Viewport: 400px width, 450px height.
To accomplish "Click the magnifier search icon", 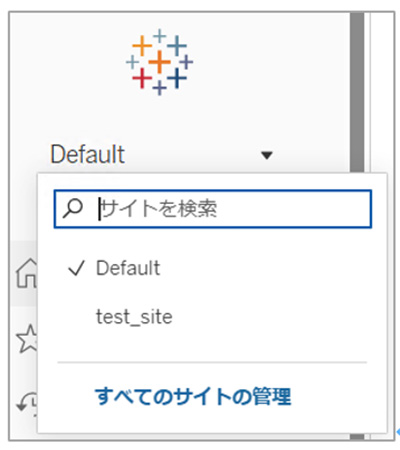I will click(73, 208).
